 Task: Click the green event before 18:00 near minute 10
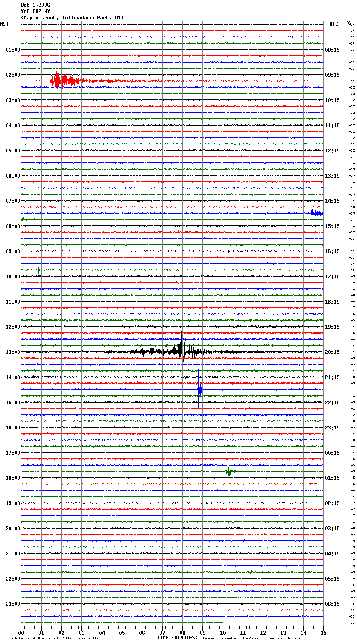(x=229, y=471)
